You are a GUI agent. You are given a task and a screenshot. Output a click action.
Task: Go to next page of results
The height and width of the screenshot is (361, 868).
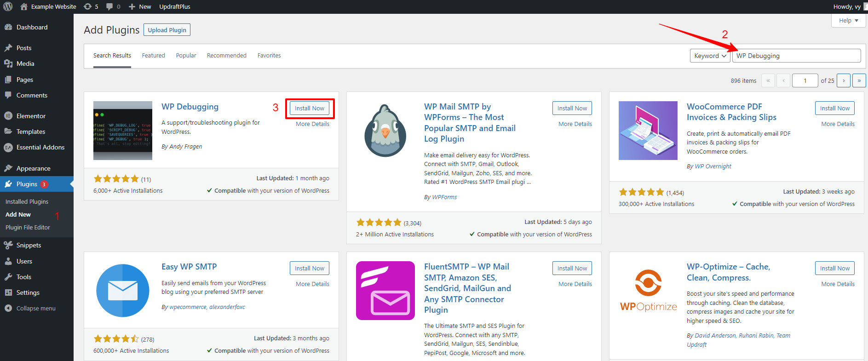point(844,80)
